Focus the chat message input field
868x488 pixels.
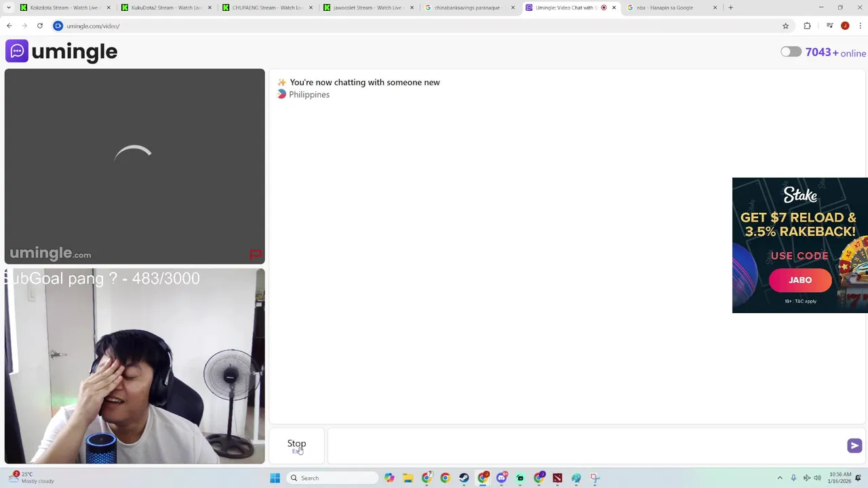click(x=586, y=445)
